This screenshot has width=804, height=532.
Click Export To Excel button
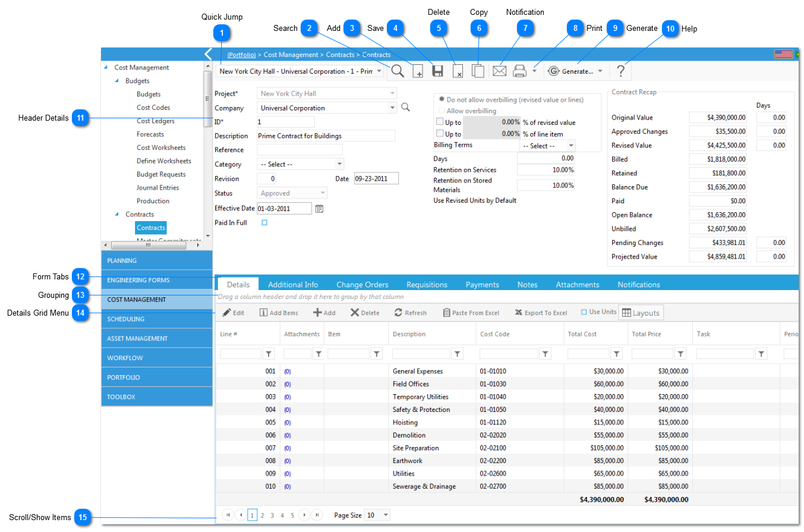541,313
